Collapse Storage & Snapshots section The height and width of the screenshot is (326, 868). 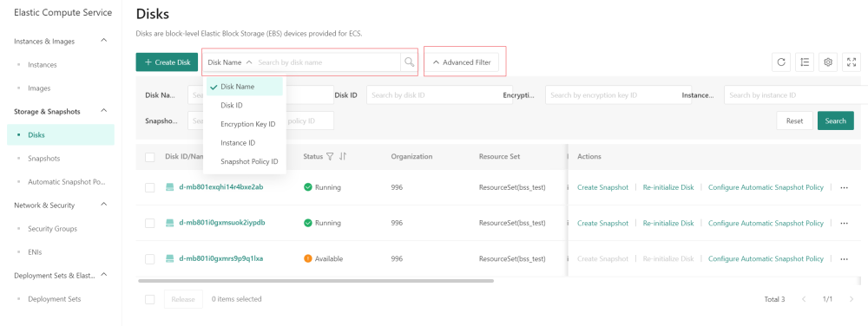pos(103,111)
